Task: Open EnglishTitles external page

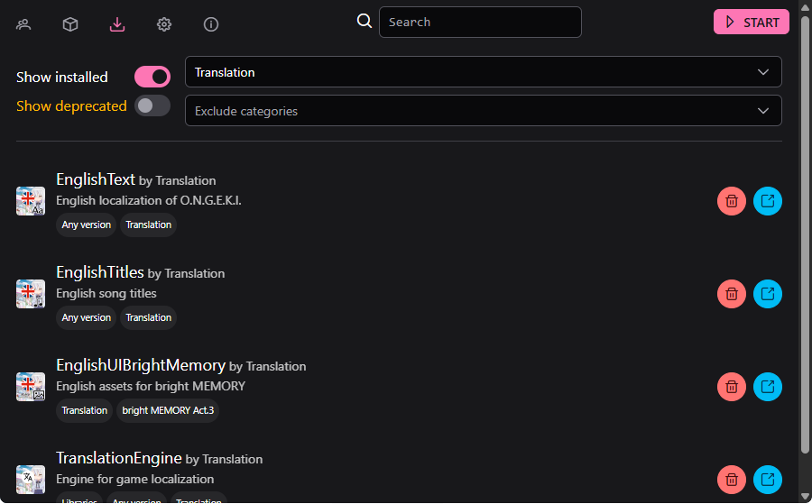Action: click(x=768, y=294)
